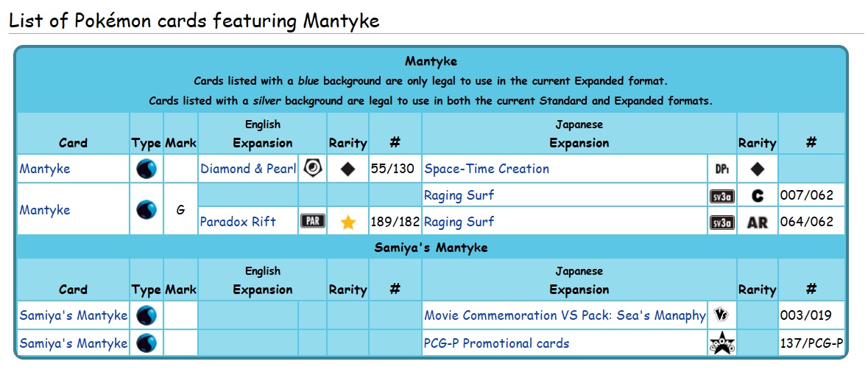868x378 pixels.
Task: Click the Water type icon beside Diamond & Pearl
Action: click(147, 169)
